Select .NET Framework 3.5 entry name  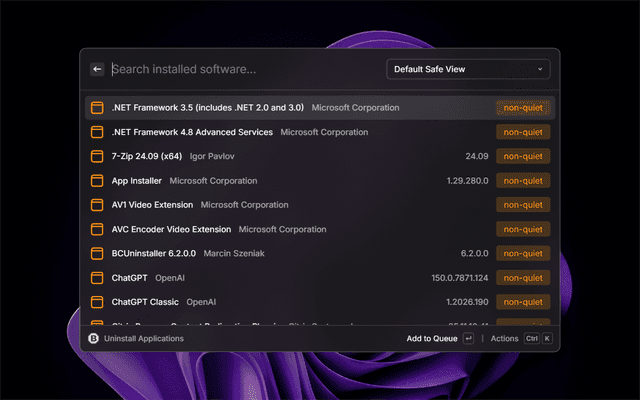coord(208,108)
